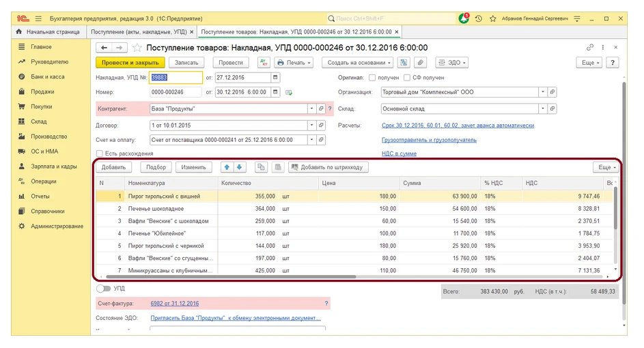Viewport: 644px width, 348px height.
Task: Open document structure icon next to Создать на основании
Action: (404, 63)
